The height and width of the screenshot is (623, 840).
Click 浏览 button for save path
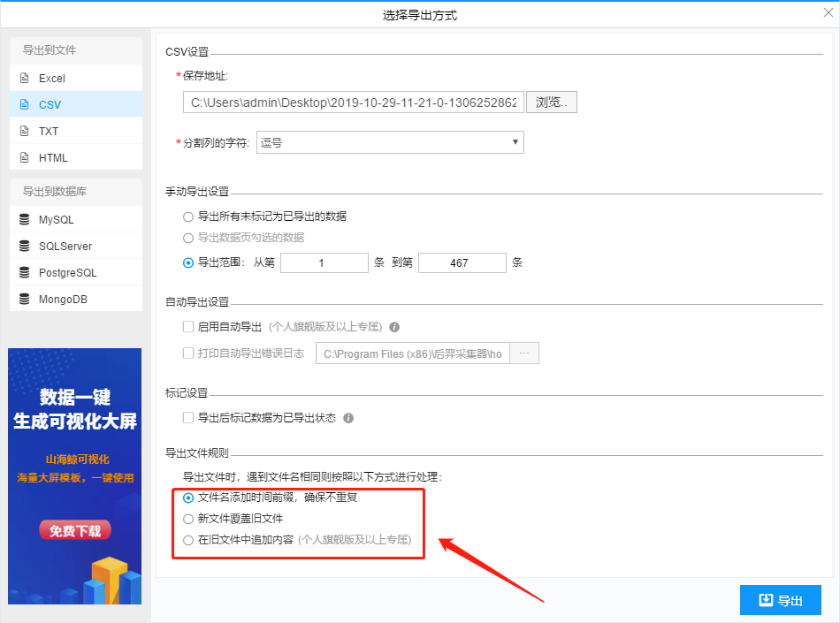pyautogui.click(x=551, y=102)
